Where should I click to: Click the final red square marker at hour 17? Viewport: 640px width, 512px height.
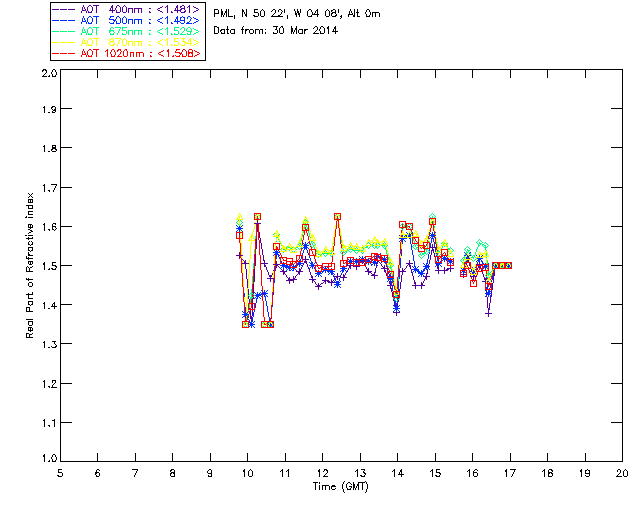[509, 265]
